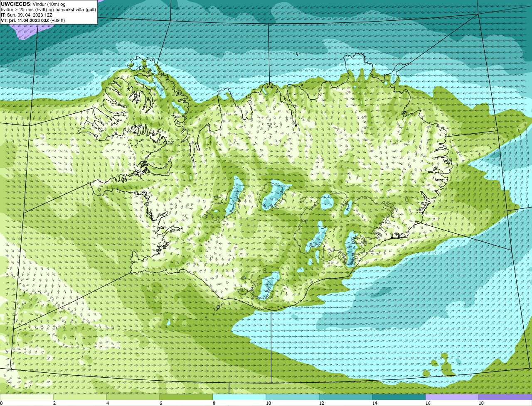532x406 pixels.
Task: Click the 8–10 m/s light cyan legend swatch
Action: pyautogui.click(x=239, y=397)
